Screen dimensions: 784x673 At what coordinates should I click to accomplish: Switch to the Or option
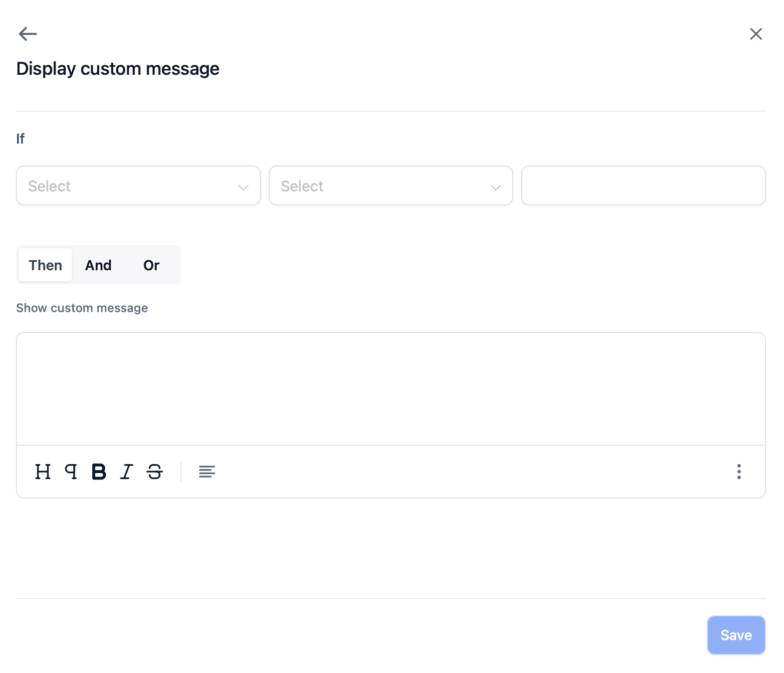coord(152,265)
